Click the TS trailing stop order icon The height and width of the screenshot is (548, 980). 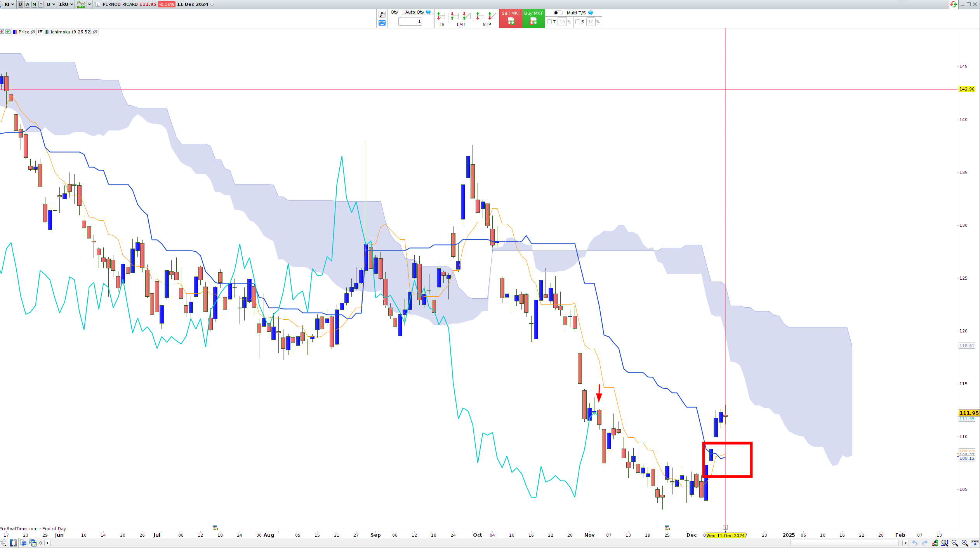(441, 16)
